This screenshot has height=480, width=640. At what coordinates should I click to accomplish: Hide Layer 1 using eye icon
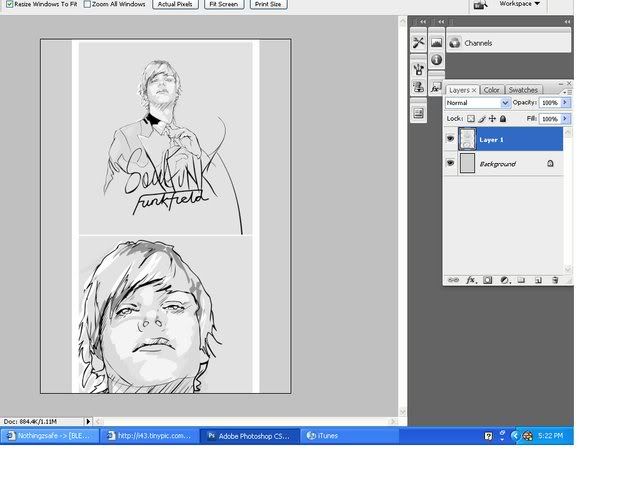coord(450,140)
